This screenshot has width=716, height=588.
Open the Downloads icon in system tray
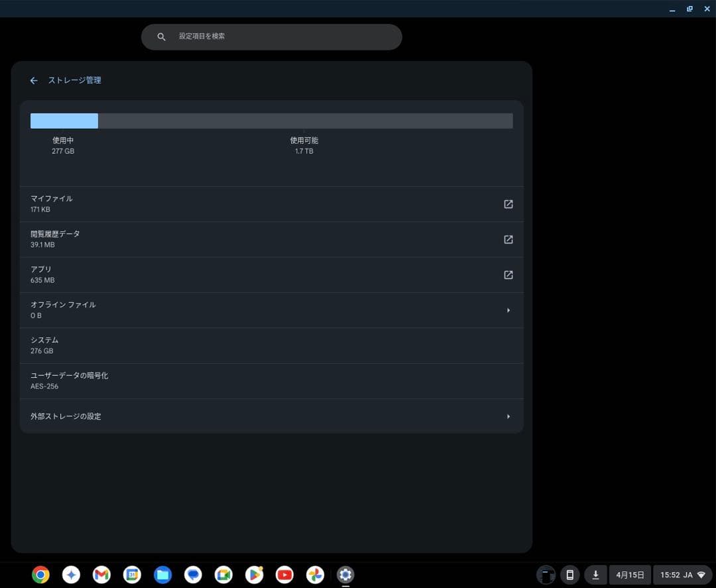click(595, 575)
